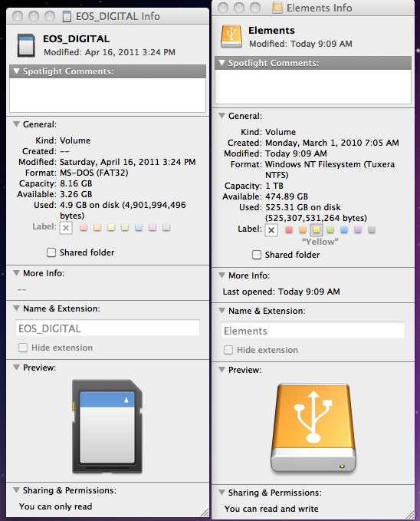Collapse Preview section in Elements window
Viewport: 420px width, 521px height.
(221, 370)
